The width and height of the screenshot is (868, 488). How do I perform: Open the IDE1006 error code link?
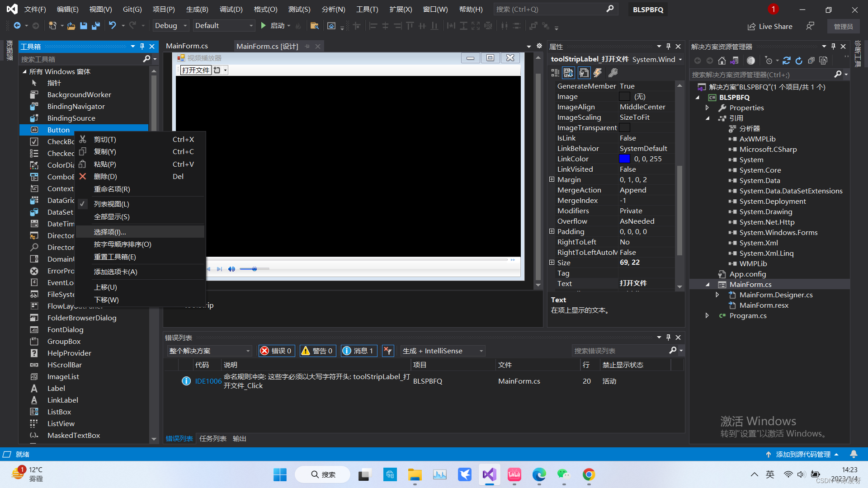208,381
